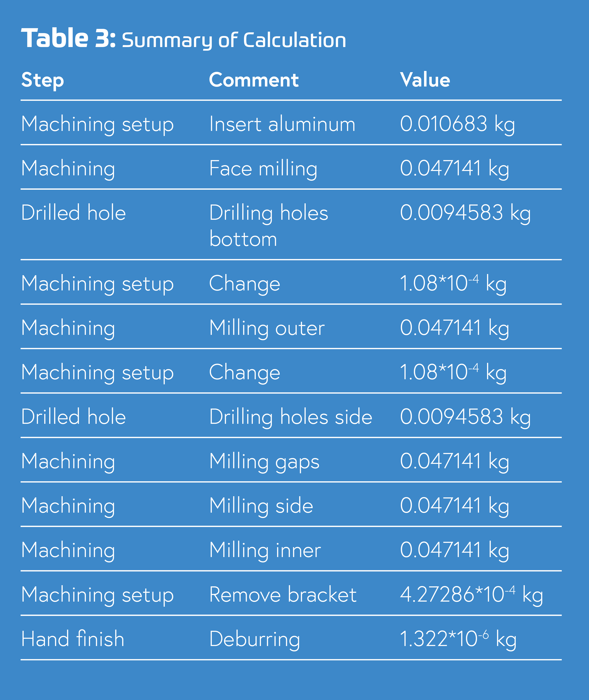589x700 pixels.
Task: Click the Face milling comment cell
Action: pyautogui.click(x=263, y=168)
